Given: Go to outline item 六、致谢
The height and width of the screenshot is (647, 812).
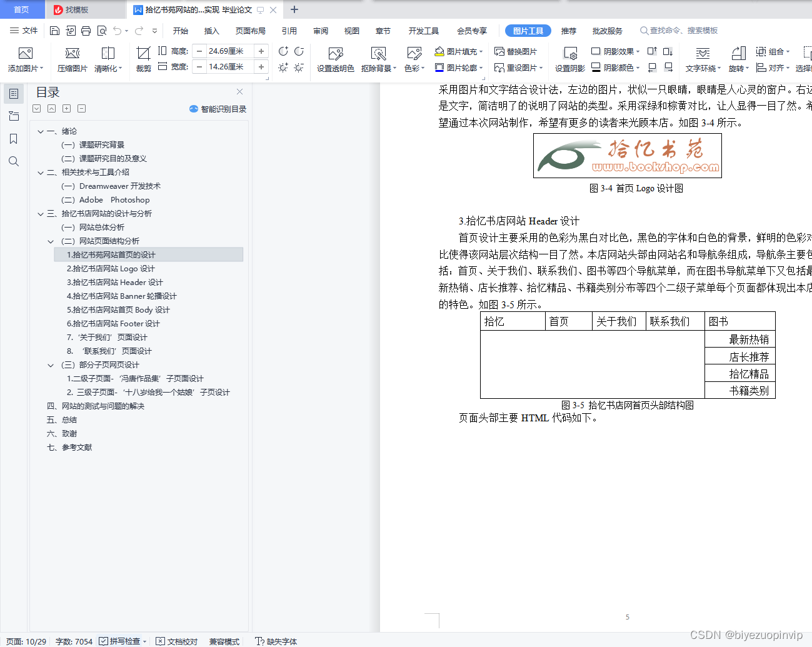Looking at the screenshot, I should point(62,434).
